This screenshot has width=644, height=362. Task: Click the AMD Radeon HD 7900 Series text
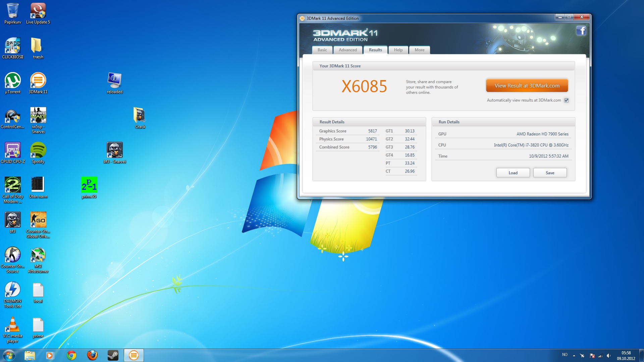[542, 134]
